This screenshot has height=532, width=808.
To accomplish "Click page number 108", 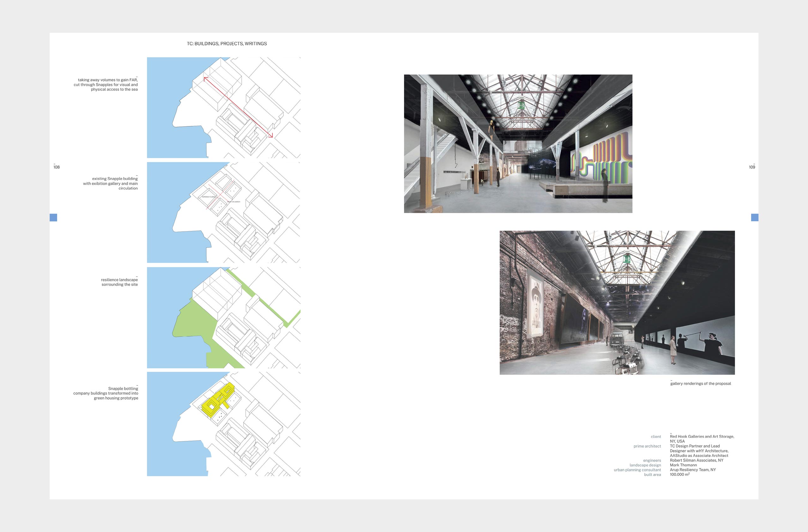I will coord(56,167).
